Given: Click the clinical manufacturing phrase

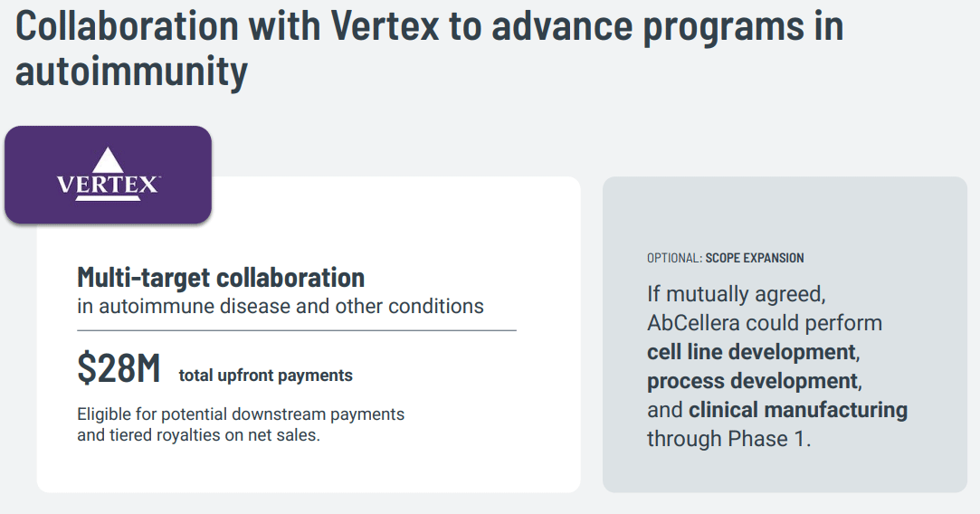Looking at the screenshot, I should (x=798, y=410).
